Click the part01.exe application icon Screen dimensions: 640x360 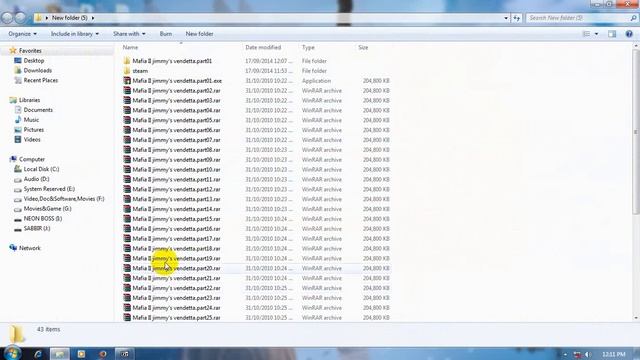click(127, 81)
